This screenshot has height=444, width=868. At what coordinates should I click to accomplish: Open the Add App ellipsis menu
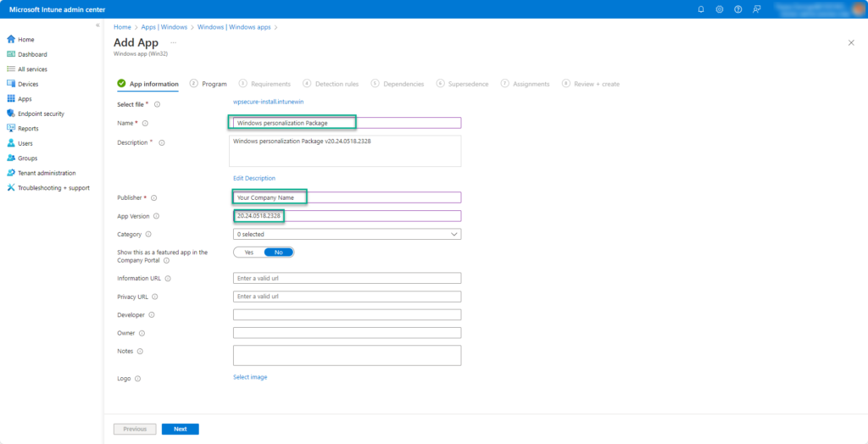173,42
